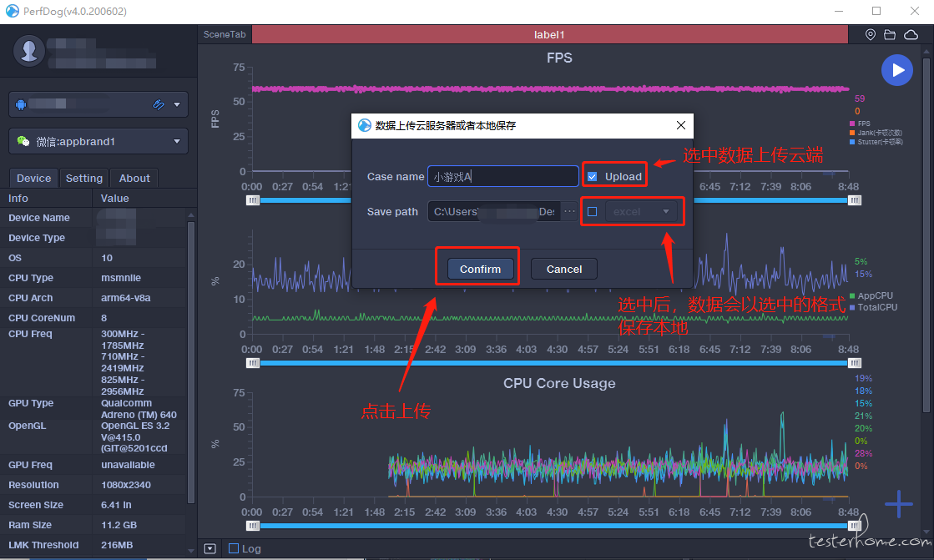Image resolution: width=934 pixels, height=560 pixels.
Task: Switch to the Device tab
Action: [x=33, y=178]
